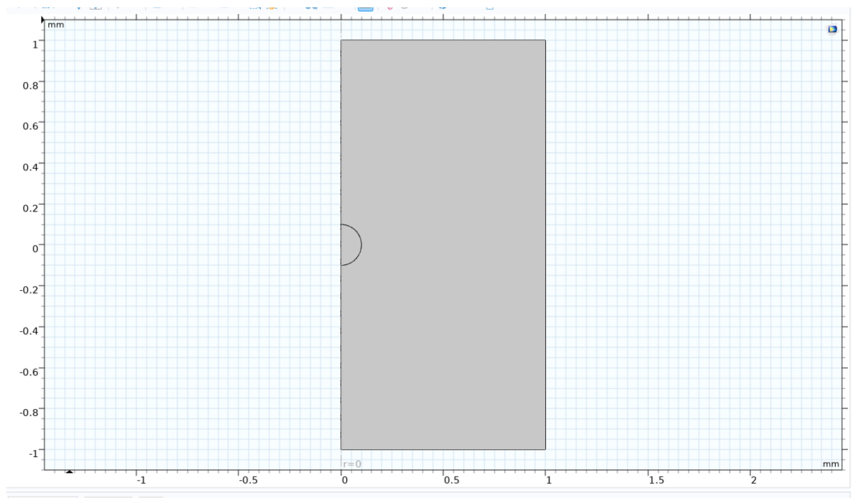Viewport: 856px width, 504px height.
Task: Click the 0.8 tick label on y-axis
Action: tap(31, 86)
